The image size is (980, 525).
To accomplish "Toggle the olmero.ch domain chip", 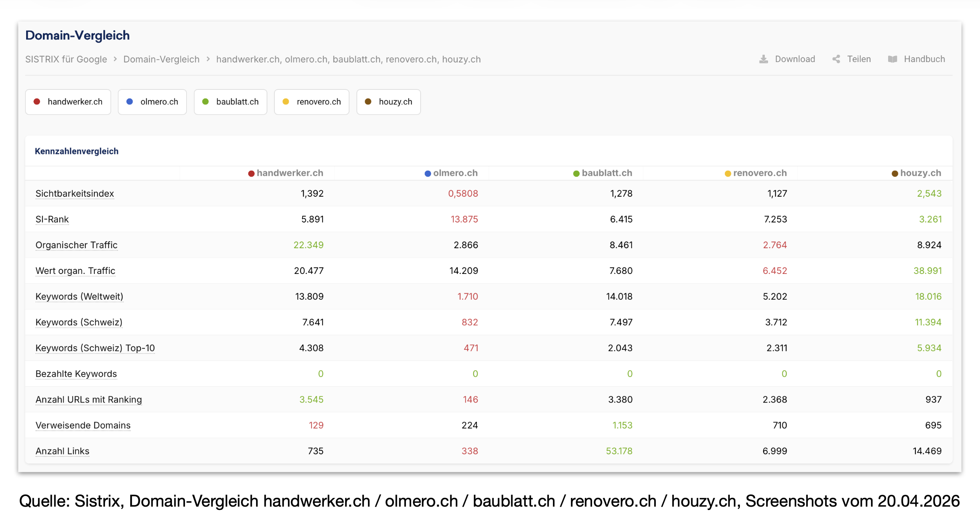I will pyautogui.click(x=152, y=102).
